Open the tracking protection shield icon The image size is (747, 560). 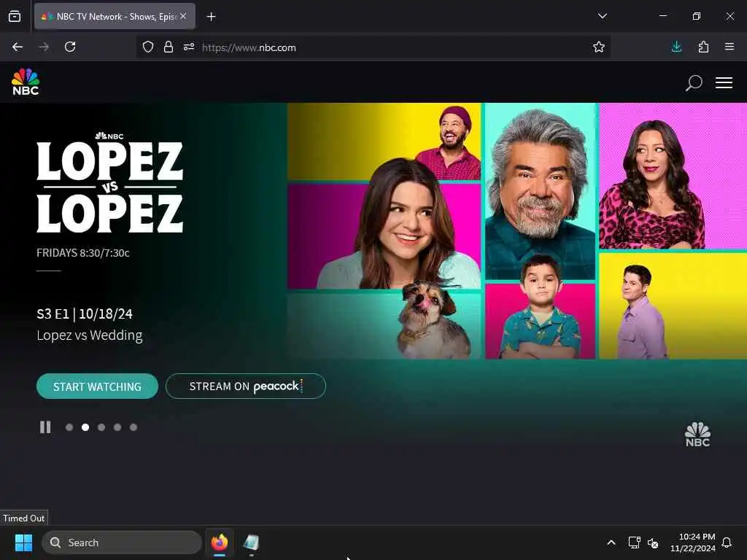tap(148, 47)
